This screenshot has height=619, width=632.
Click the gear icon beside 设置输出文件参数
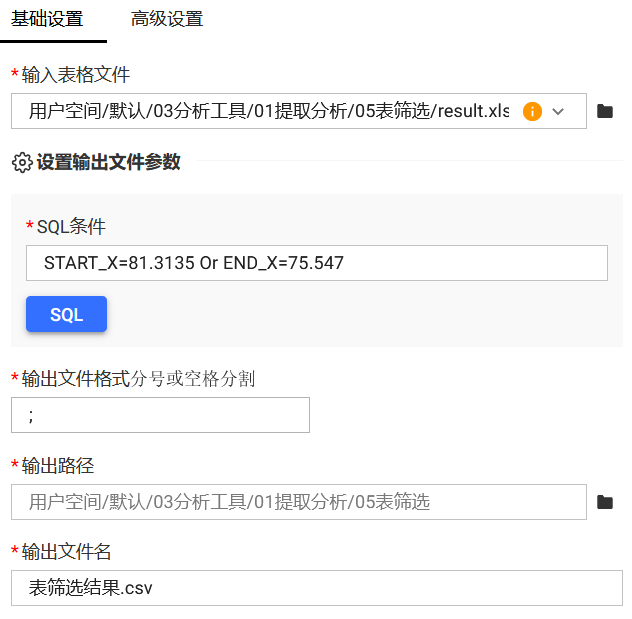pyautogui.click(x=21, y=162)
